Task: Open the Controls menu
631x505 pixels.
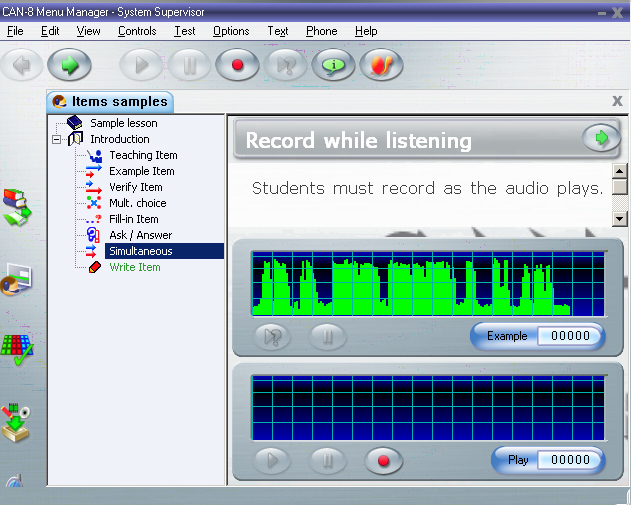Action: pyautogui.click(x=137, y=31)
